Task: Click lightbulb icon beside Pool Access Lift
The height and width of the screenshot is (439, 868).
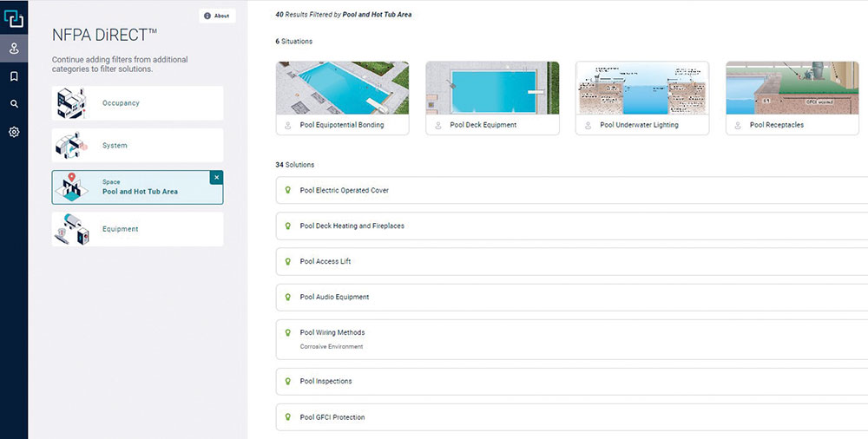Action: click(x=287, y=261)
